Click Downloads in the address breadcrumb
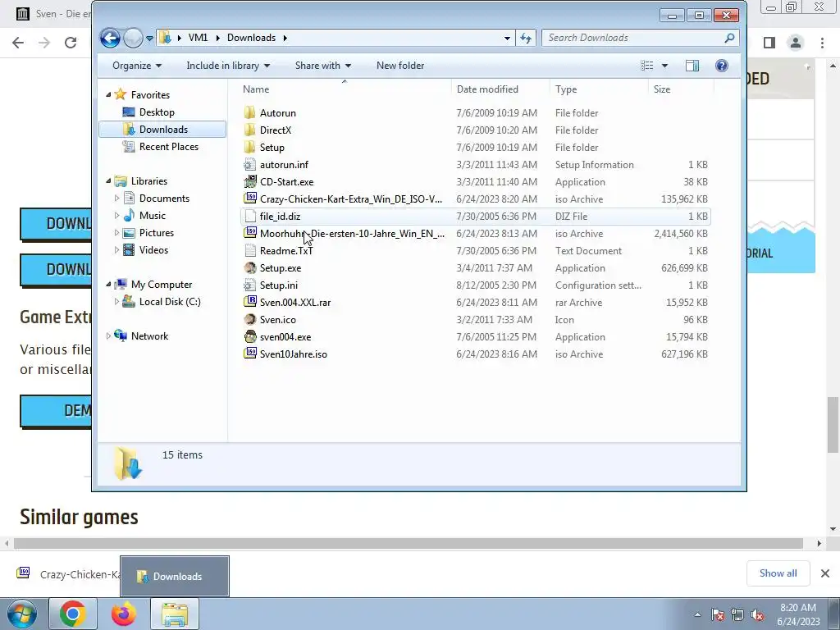 pos(251,38)
